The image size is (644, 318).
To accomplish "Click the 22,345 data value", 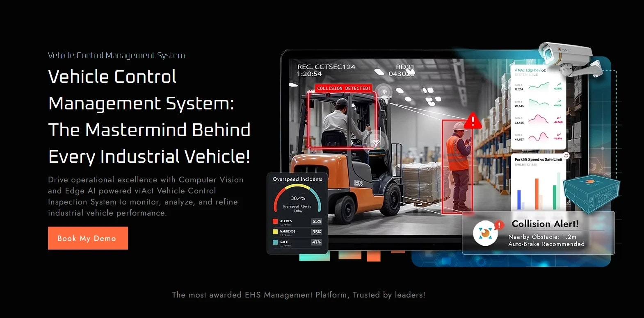I will 519,106.
